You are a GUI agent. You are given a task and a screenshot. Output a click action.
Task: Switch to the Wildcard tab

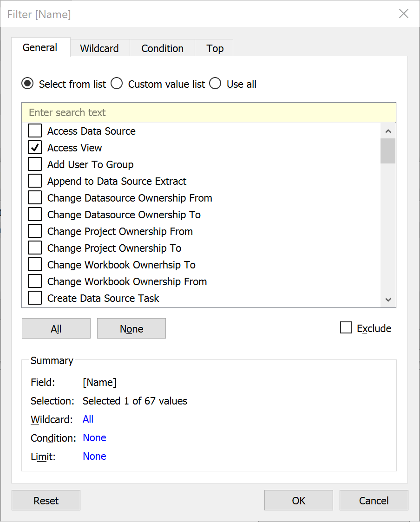tap(99, 48)
